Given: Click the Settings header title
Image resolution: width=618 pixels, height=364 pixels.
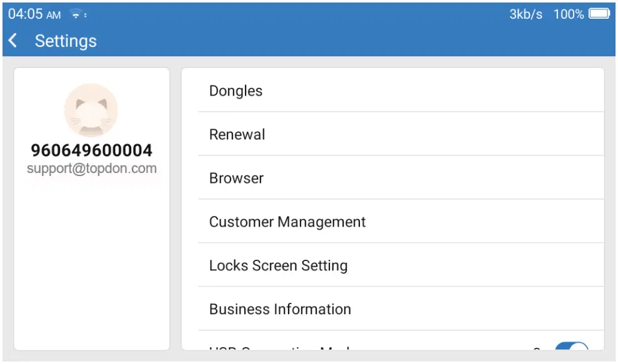Looking at the screenshot, I should (x=66, y=41).
